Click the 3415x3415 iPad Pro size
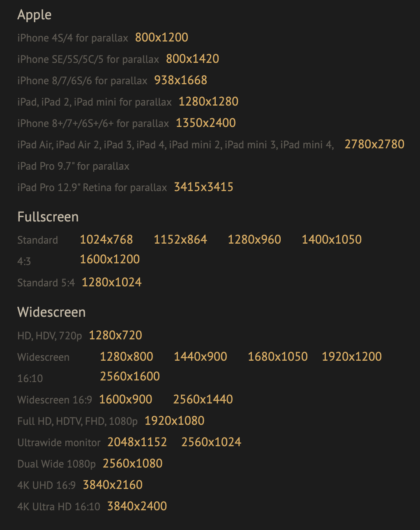The width and height of the screenshot is (420, 530). (203, 187)
